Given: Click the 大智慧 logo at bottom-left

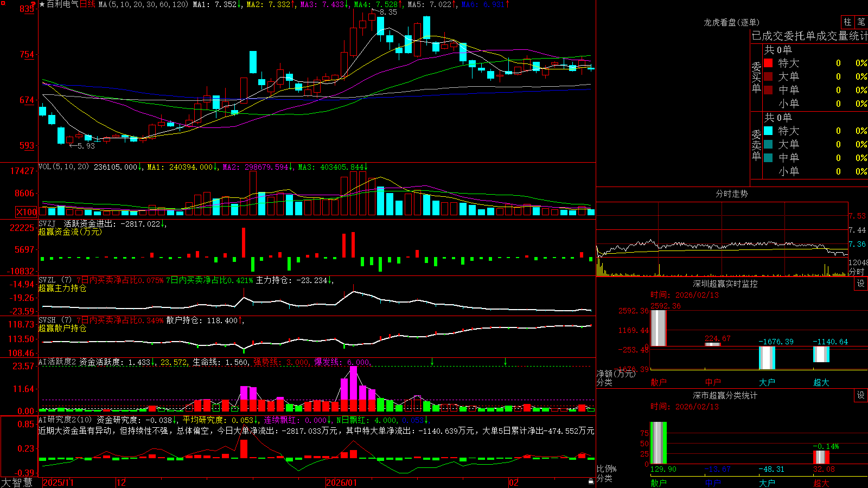Looking at the screenshot, I should [17, 483].
